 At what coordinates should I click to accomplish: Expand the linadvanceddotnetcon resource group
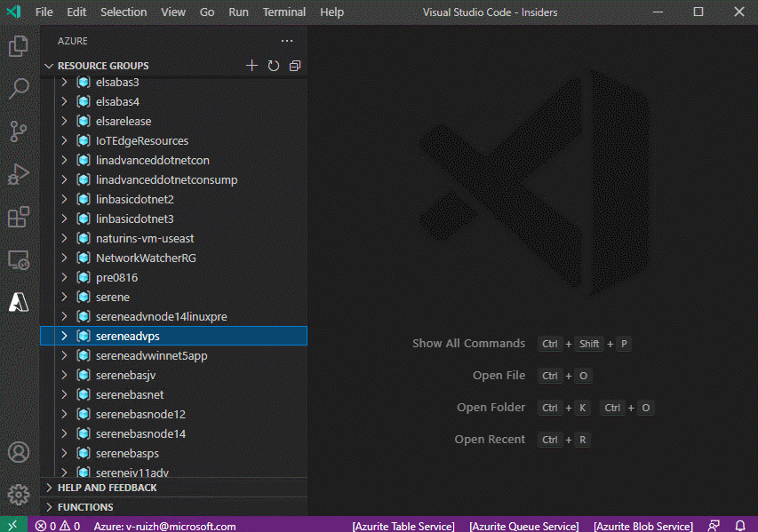[64, 160]
